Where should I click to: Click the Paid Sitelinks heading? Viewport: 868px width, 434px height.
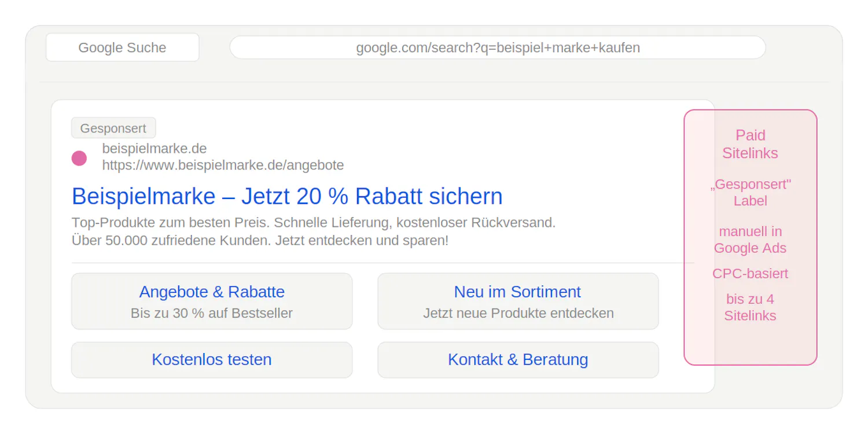coord(750,144)
